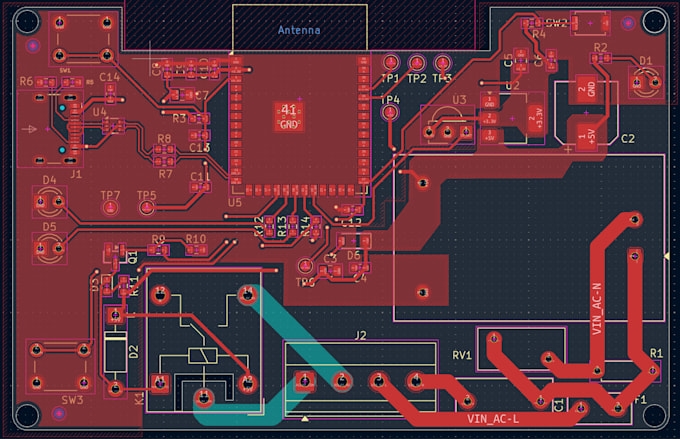This screenshot has height=439, width=680.
Task: Click the J1 reference label
Action: [x=76, y=174]
